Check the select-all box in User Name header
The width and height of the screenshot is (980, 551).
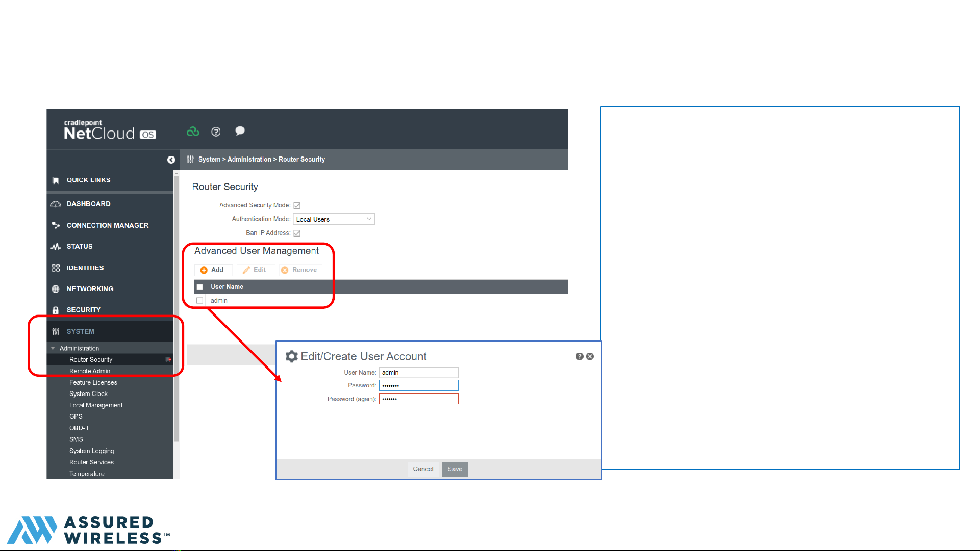(200, 287)
